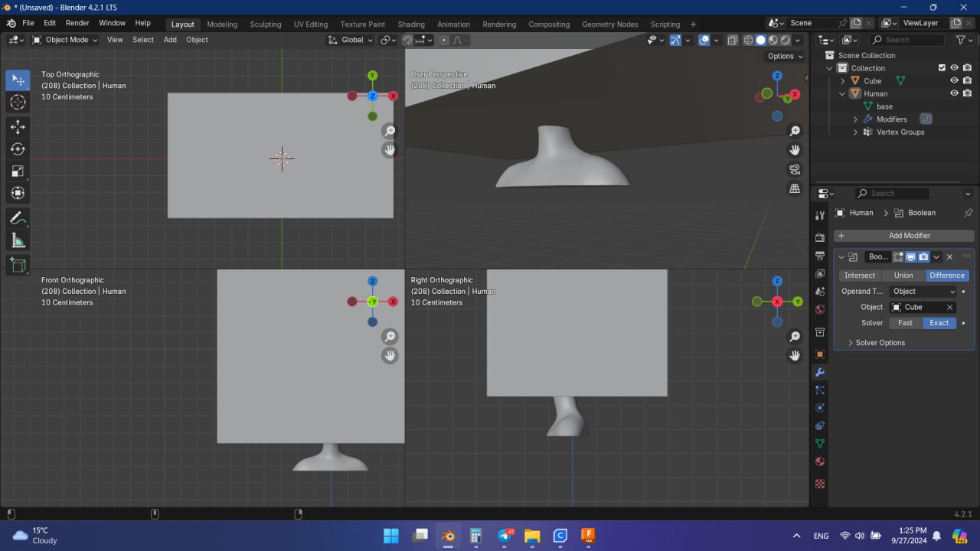Disable Human in renders via camera icon
Screen dimensions: 980x551
(968, 93)
